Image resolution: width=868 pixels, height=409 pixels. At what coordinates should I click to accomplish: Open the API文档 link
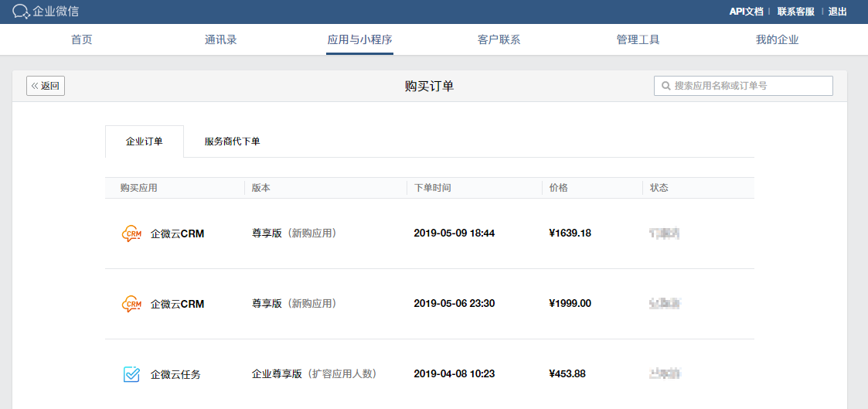(x=746, y=12)
